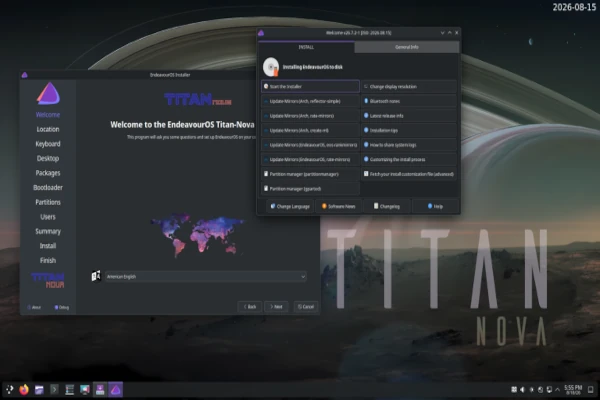Viewport: 600px width, 400px height.
Task: Select the Install step in installer sidebar
Action: coord(48,246)
